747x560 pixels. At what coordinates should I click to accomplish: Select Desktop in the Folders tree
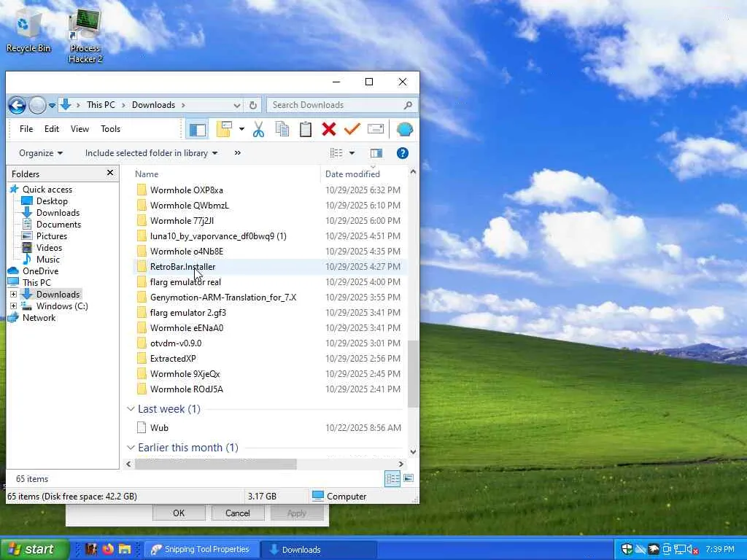(x=52, y=201)
